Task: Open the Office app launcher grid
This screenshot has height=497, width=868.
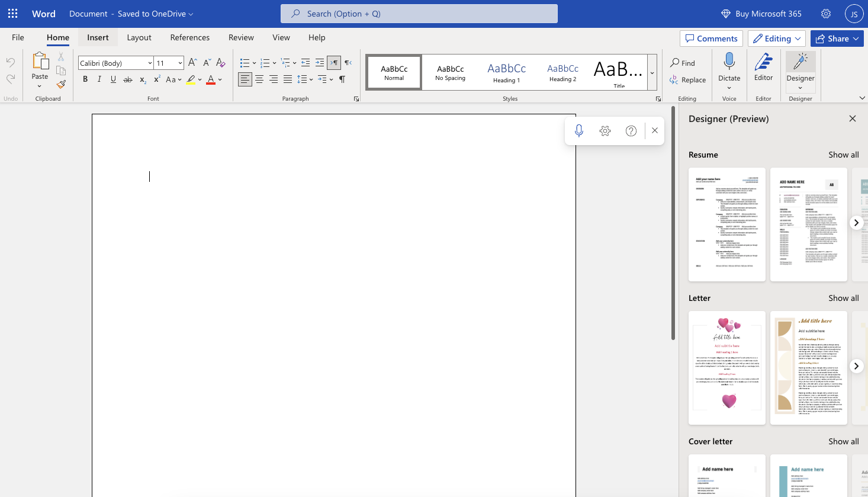Action: [x=12, y=14]
